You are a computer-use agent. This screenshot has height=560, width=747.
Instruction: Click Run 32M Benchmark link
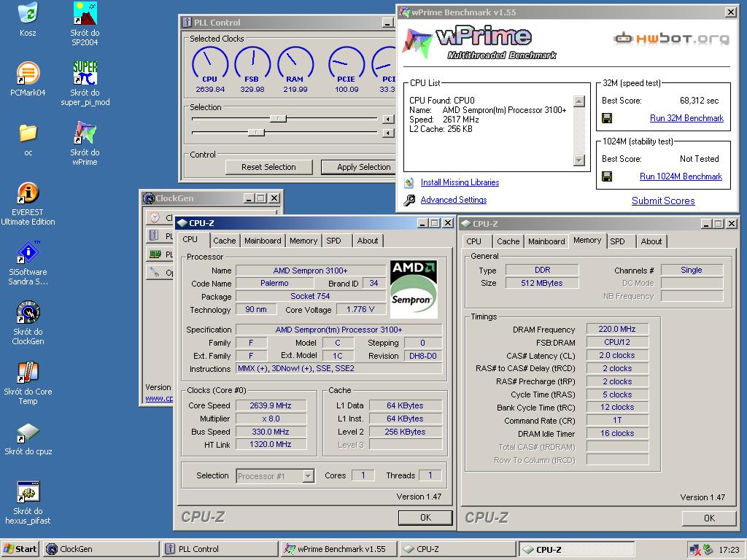click(686, 118)
